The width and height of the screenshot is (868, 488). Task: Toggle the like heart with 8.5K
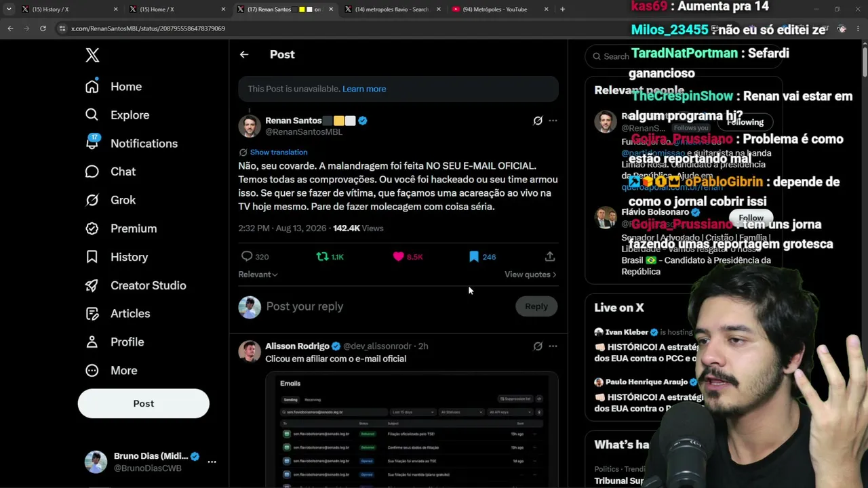click(x=408, y=257)
